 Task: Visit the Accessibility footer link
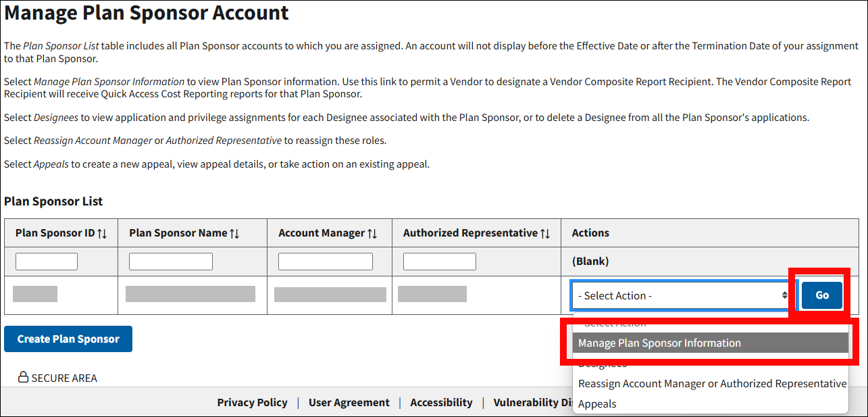441,402
